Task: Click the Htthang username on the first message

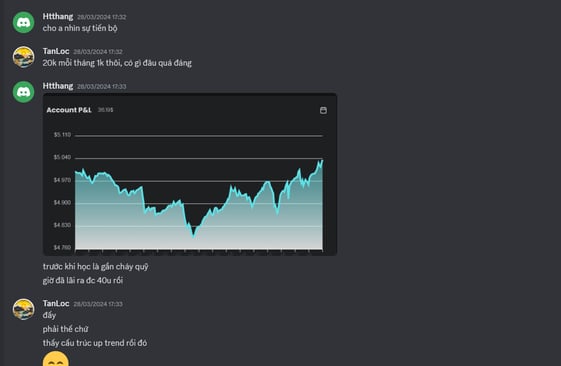Action: 58,16
